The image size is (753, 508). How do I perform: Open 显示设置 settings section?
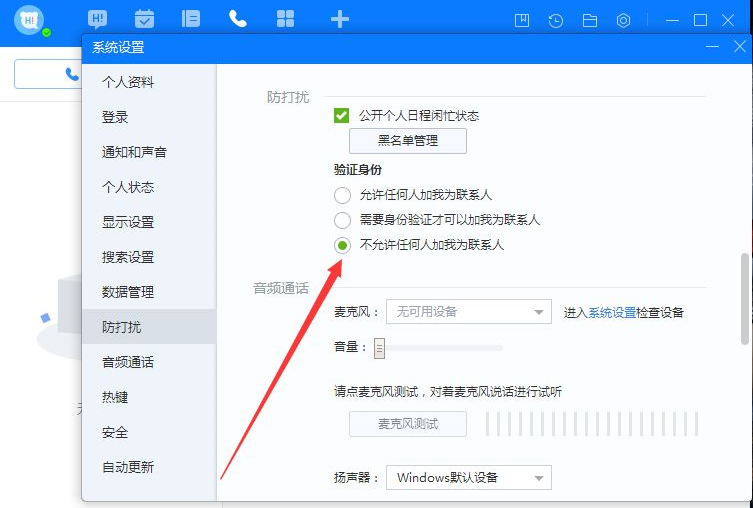point(149,222)
